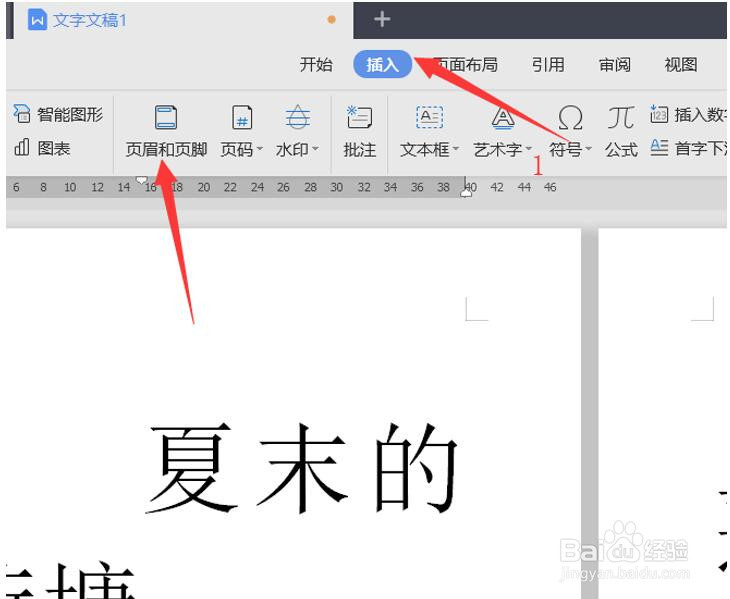Expand the 符号 dropdown arrow

[x=588, y=149]
